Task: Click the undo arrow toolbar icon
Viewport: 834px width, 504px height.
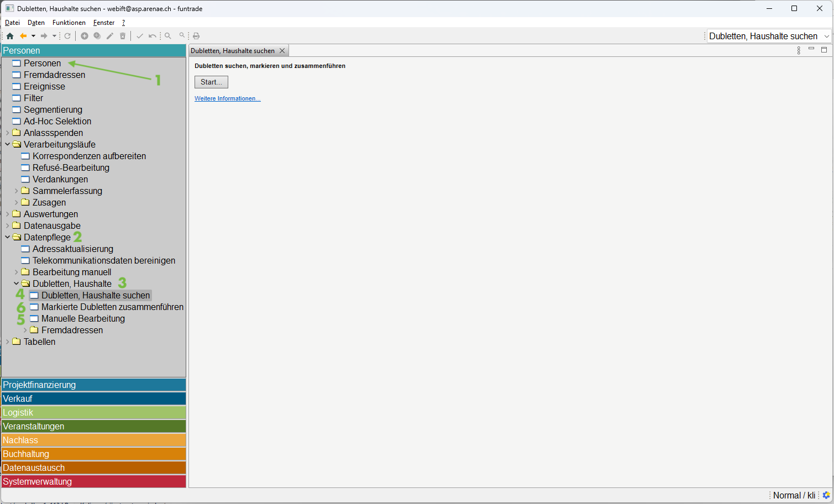Action: pos(152,36)
